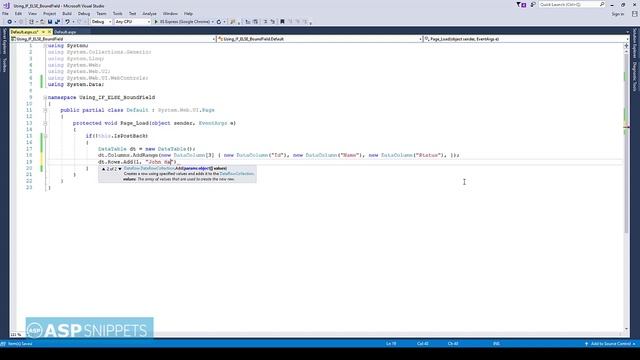The height and width of the screenshot is (360, 640).
Task: Collapse the Page_Load method block
Action: point(45,123)
